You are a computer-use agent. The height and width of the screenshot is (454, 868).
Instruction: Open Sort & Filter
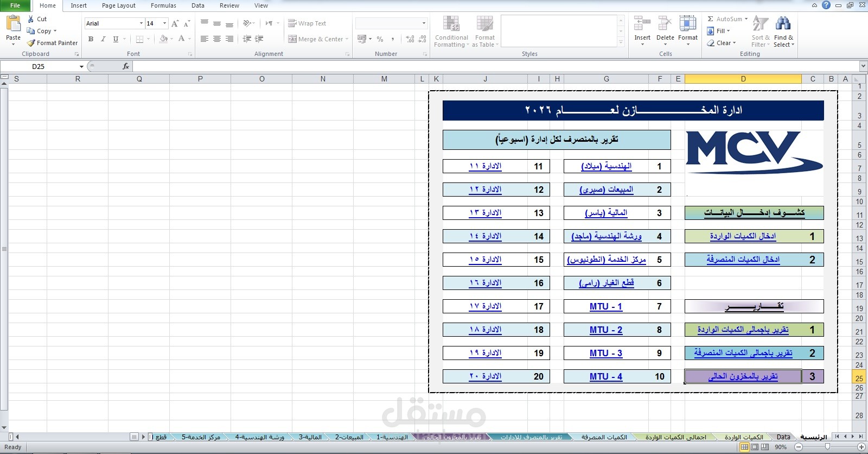[761, 32]
